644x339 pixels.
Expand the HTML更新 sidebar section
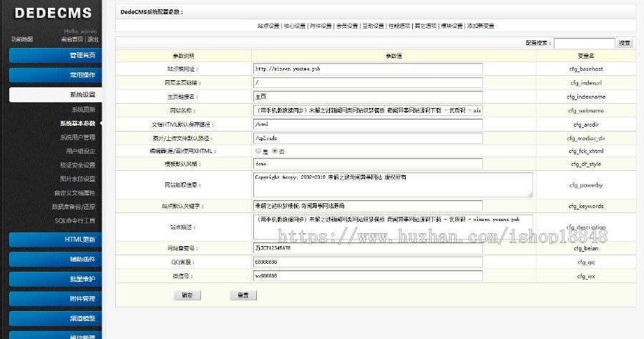[x=55, y=240]
